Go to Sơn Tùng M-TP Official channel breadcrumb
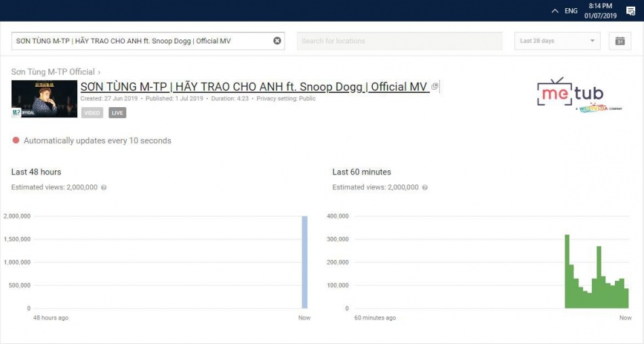Image resolution: width=644 pixels, height=344 pixels. click(x=53, y=72)
